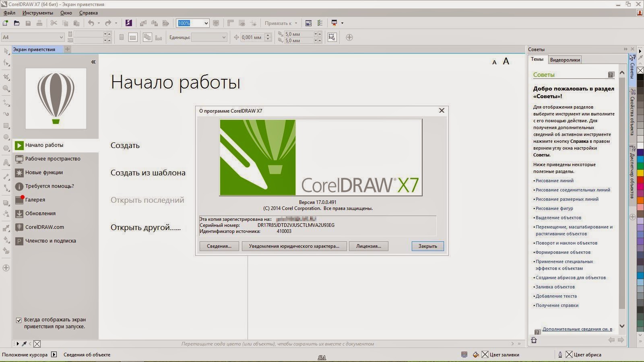Click the Updates download icon

pyautogui.click(x=19, y=214)
